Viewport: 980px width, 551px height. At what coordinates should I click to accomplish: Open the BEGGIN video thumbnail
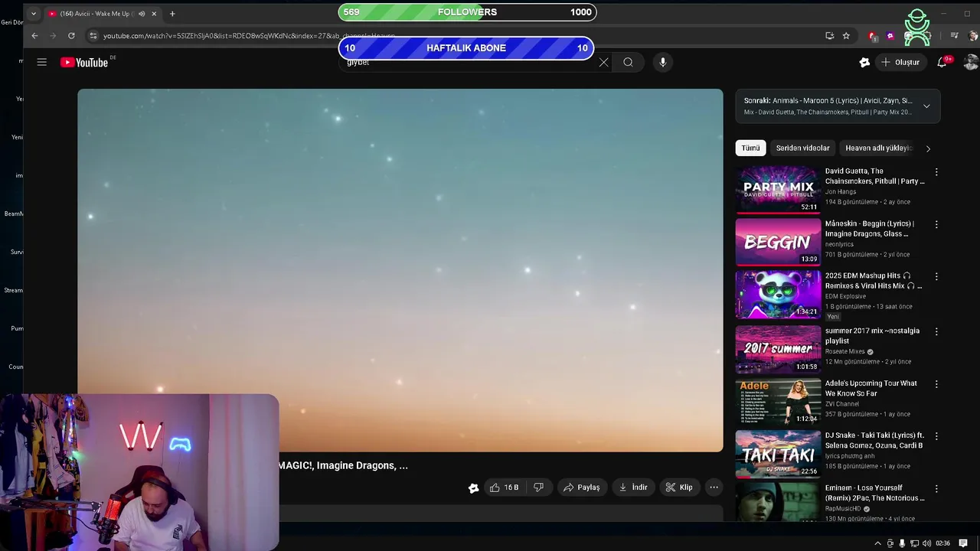tap(778, 242)
